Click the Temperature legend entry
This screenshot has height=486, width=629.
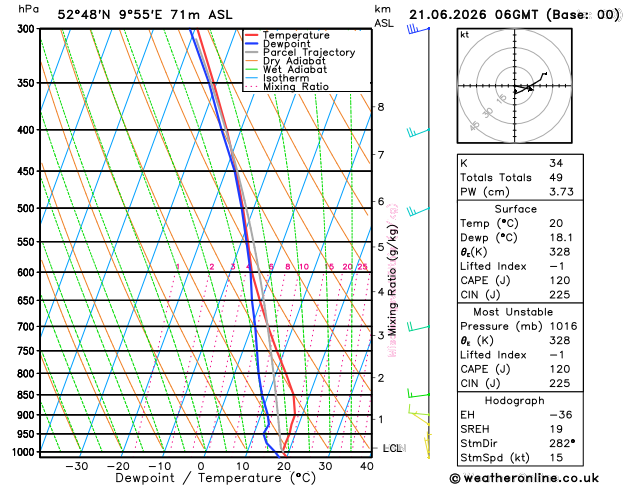[x=287, y=35]
